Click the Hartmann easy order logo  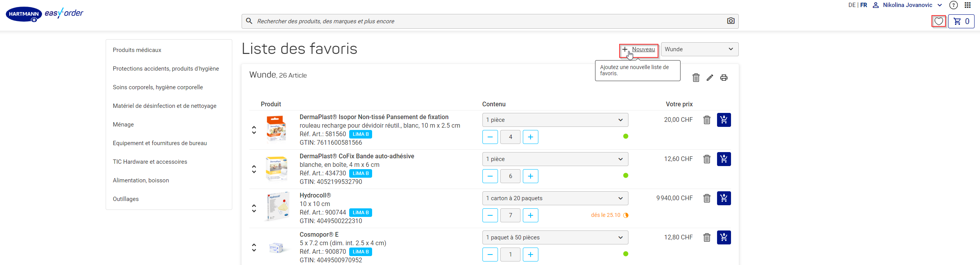point(44,14)
